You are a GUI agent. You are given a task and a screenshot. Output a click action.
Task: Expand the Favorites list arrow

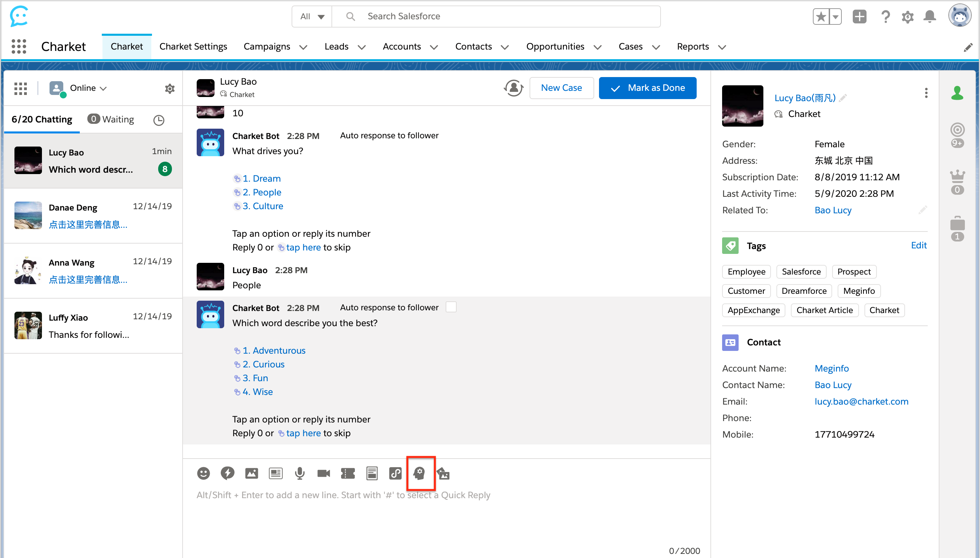(835, 17)
